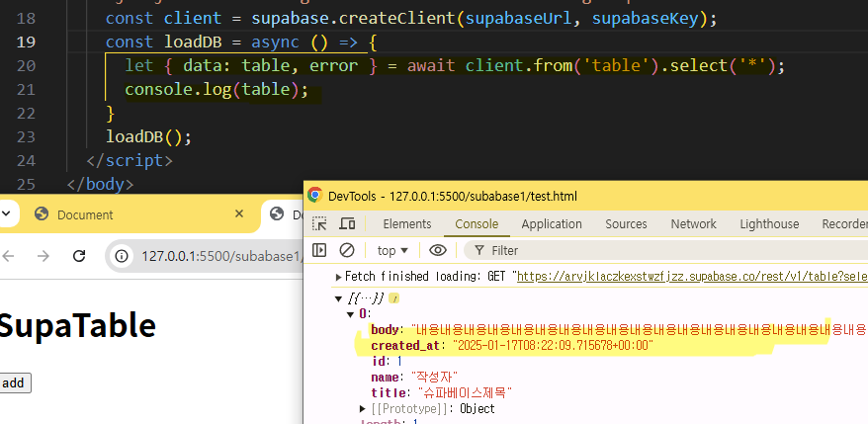Screen dimensions: 868x424
Task: Open the tab search chevron dropdown
Action: pyautogui.click(x=5, y=213)
